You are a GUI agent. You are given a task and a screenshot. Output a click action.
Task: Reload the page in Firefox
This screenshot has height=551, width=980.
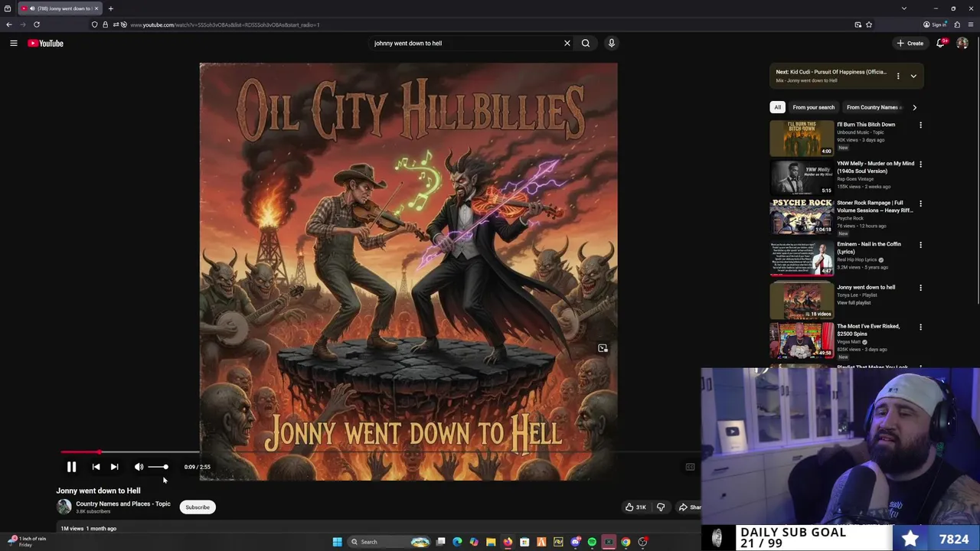[36, 24]
